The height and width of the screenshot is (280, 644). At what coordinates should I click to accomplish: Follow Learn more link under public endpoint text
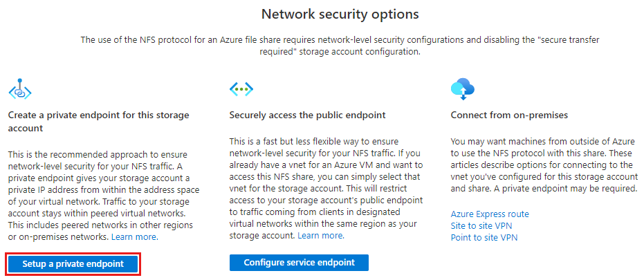(321, 236)
